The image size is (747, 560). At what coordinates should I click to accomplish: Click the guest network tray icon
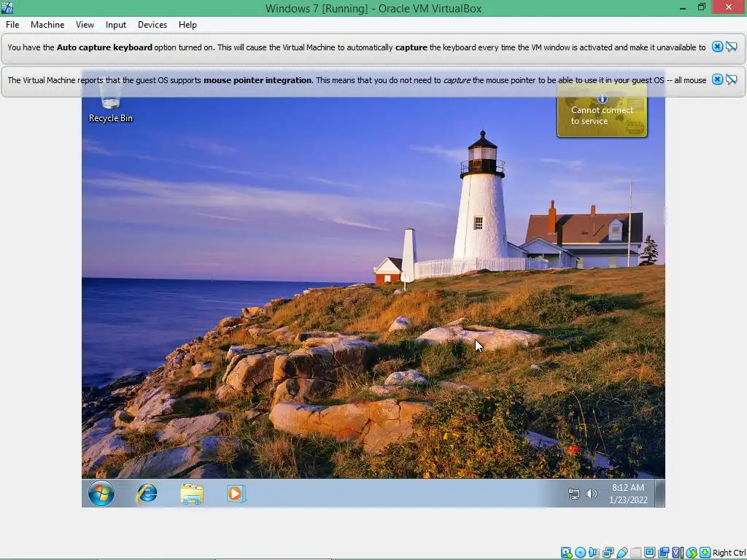tap(574, 494)
